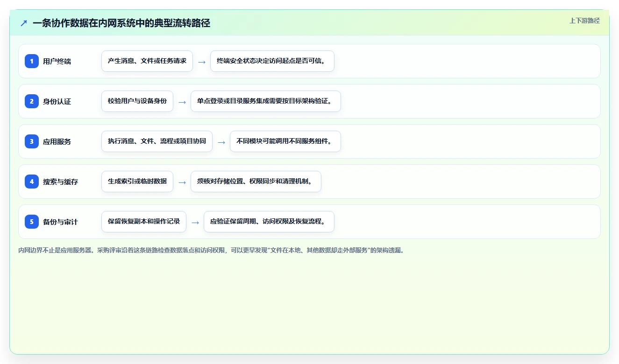619x364 pixels.
Task: Click the 应验证保留周期、访问权限及恢复流程 box
Action: tap(269, 222)
